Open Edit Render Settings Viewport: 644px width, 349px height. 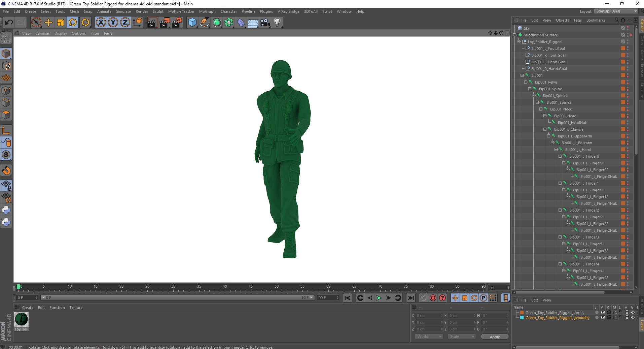point(177,23)
